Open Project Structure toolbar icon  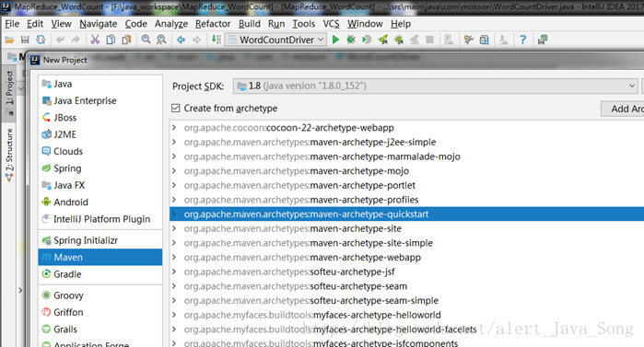[x=485, y=40]
